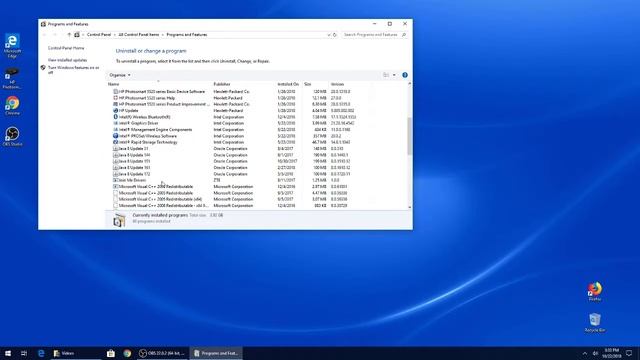Screen dimensions: 640x360
Task: Click scrollbar down arrow in program list
Action: [409, 207]
